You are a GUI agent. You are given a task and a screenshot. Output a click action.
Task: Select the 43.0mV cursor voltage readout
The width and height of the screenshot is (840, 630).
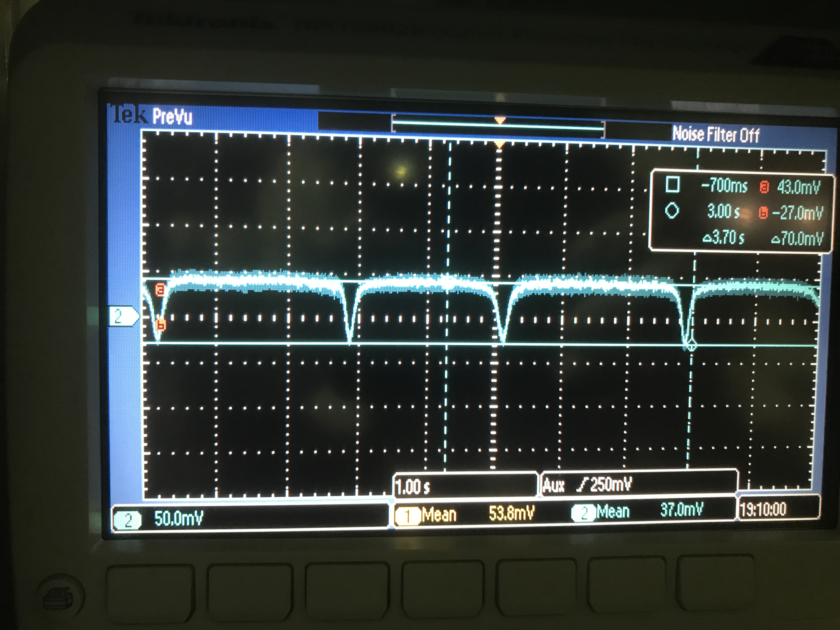[x=799, y=187]
